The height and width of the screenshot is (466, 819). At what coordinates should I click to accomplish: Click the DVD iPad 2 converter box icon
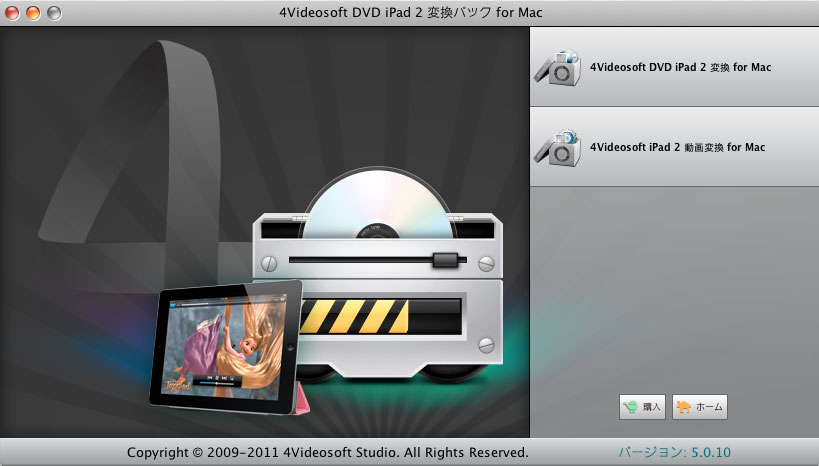click(558, 67)
